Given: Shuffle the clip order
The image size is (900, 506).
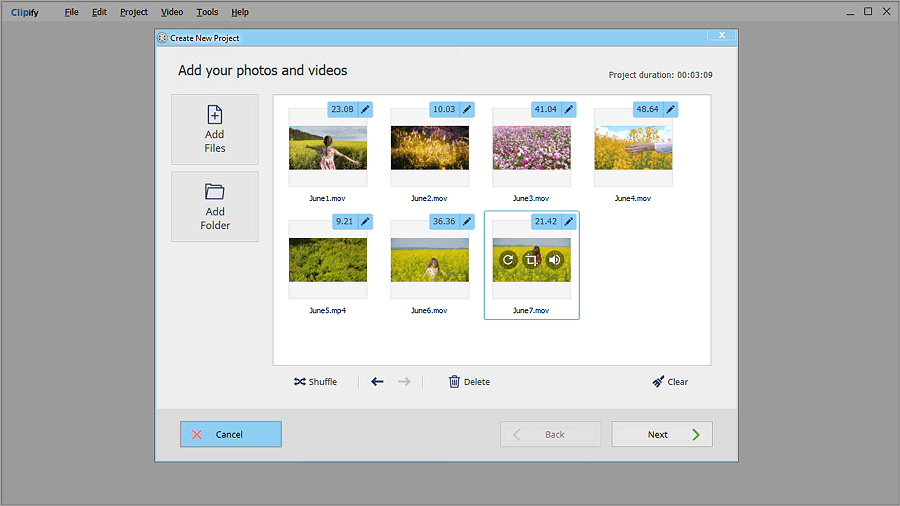Looking at the screenshot, I should coord(315,382).
